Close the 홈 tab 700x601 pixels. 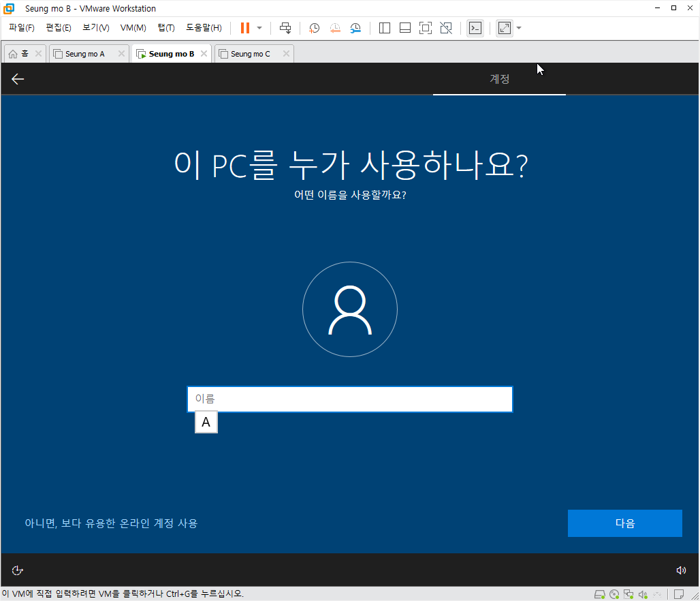(38, 54)
